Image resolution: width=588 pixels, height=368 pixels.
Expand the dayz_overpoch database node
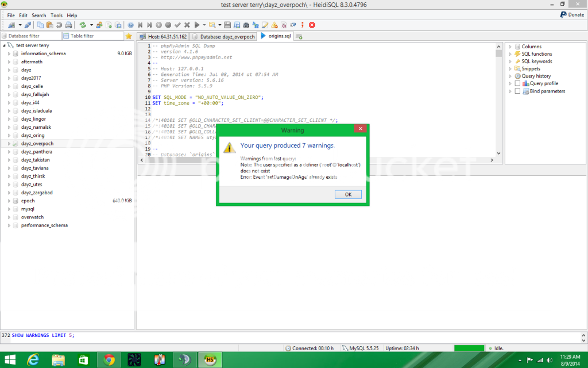[9, 144]
